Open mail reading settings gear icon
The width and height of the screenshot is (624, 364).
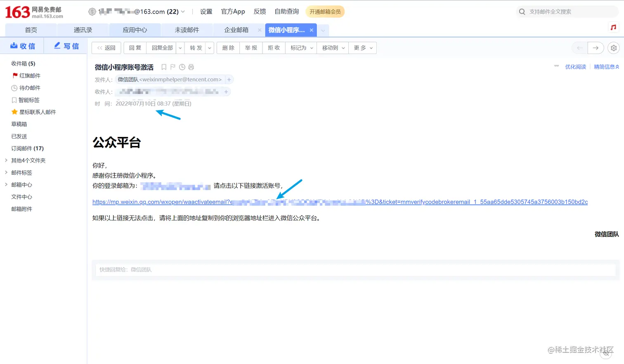614,48
